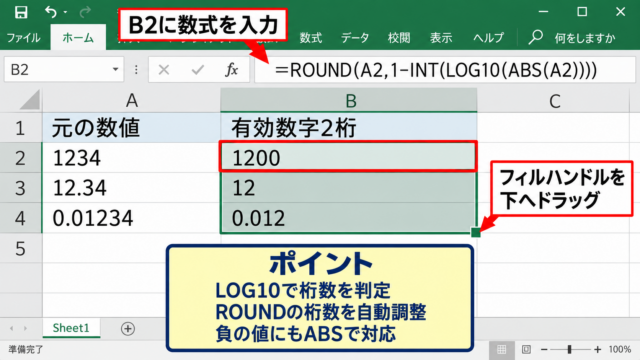The image size is (640, 360).
Task: Select row 3 header
Action: (x=20, y=188)
